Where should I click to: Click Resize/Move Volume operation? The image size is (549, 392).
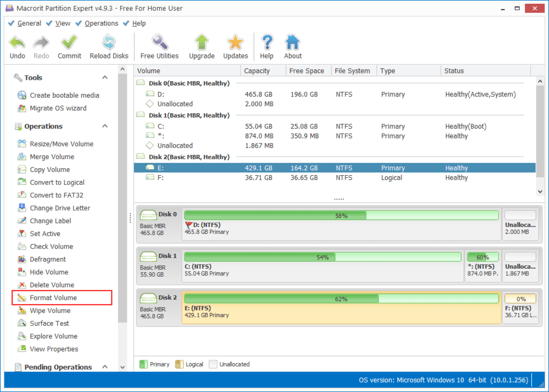point(61,144)
